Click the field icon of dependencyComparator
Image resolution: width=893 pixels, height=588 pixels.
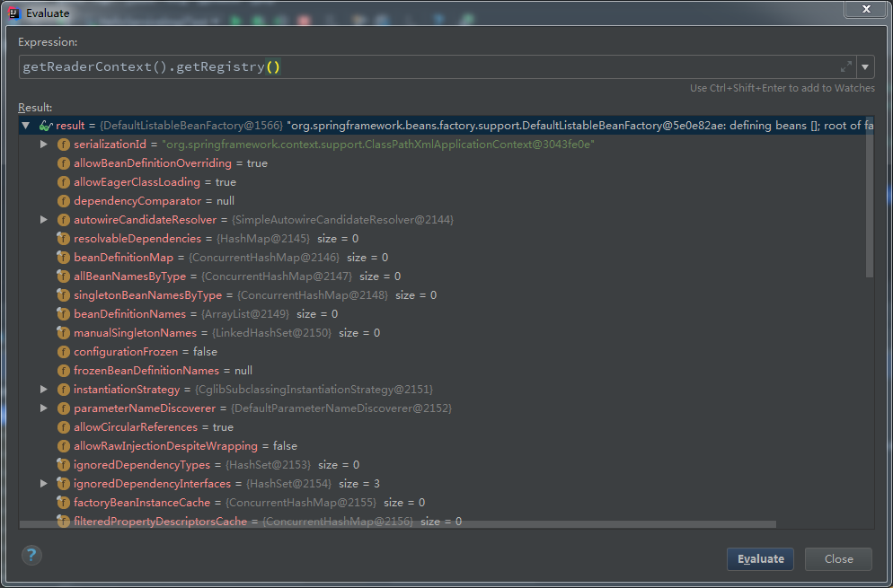pyautogui.click(x=63, y=201)
